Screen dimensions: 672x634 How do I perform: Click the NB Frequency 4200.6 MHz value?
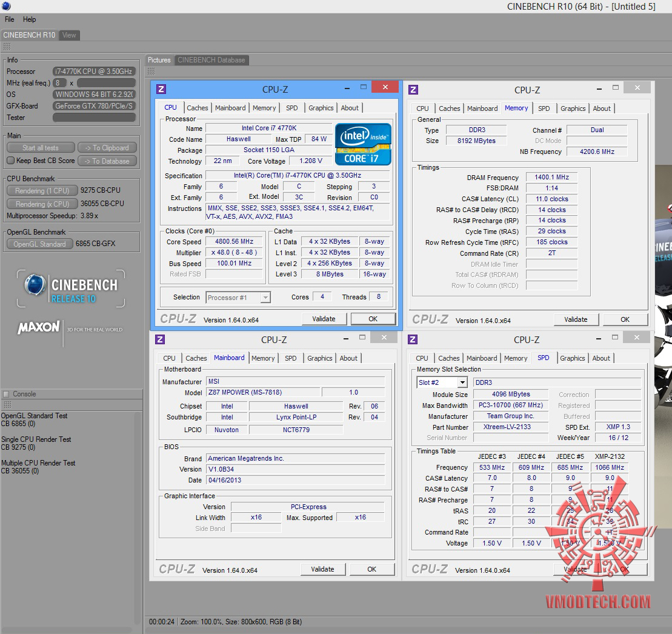point(597,152)
